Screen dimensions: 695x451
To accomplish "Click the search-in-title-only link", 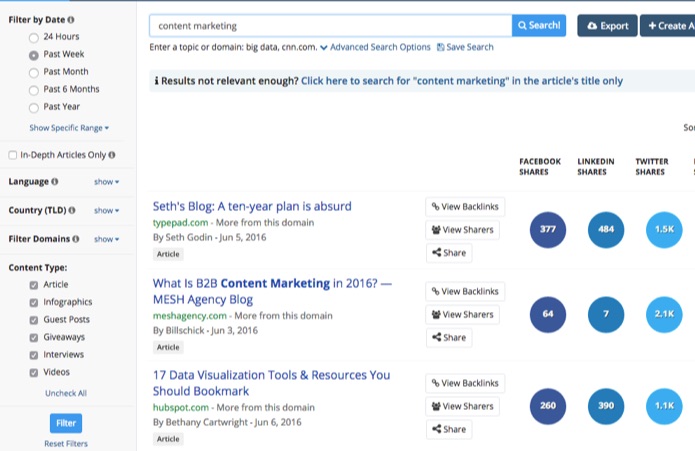I will click(462, 81).
